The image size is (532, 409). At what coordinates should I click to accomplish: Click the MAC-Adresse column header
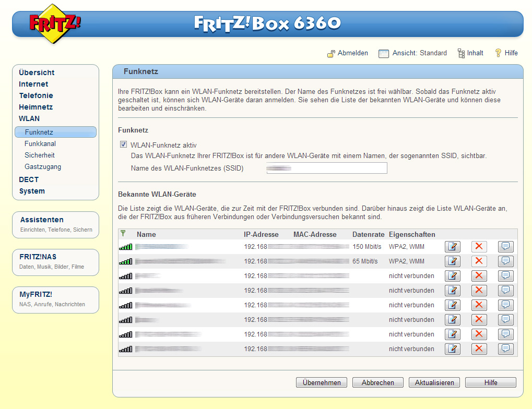click(x=315, y=234)
